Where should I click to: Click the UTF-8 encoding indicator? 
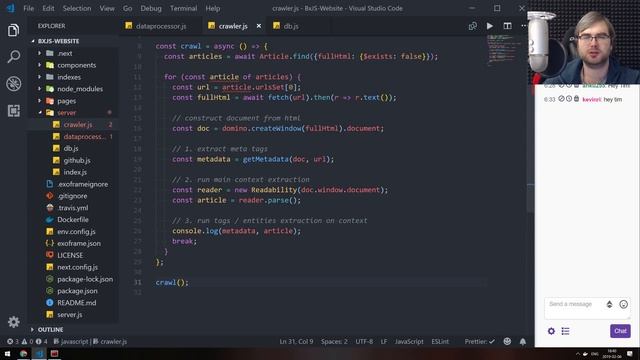tap(364, 342)
